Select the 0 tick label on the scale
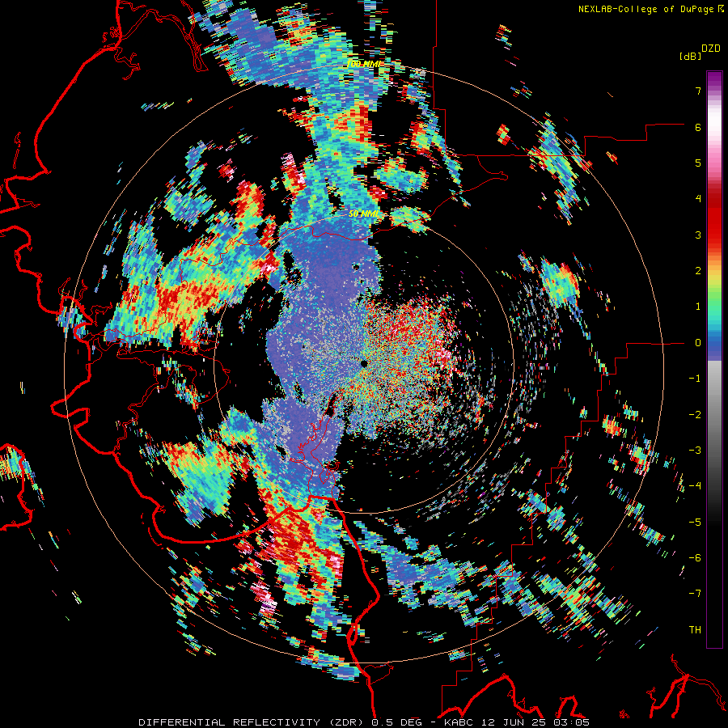Viewport: 728px width, 728px height. (x=698, y=343)
